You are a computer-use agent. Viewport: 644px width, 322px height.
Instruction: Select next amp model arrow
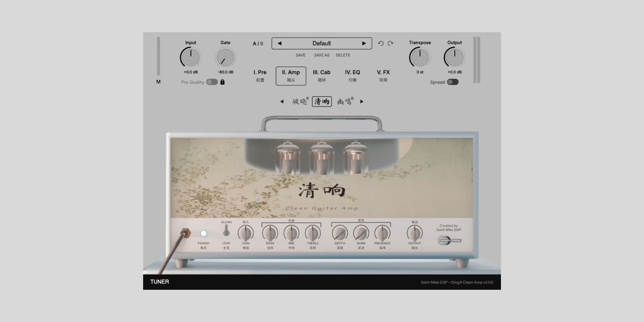[x=362, y=102]
